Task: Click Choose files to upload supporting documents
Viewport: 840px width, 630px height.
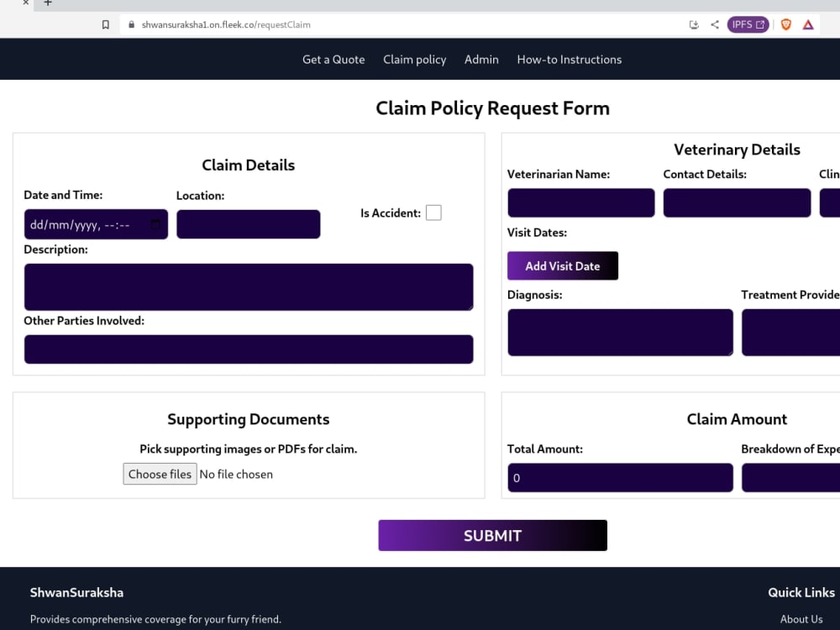Action: (160, 474)
